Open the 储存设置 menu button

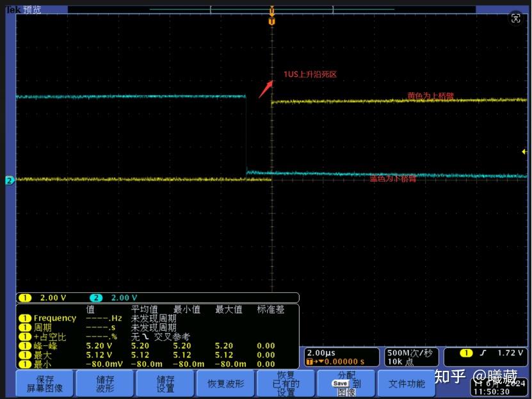[165, 384]
